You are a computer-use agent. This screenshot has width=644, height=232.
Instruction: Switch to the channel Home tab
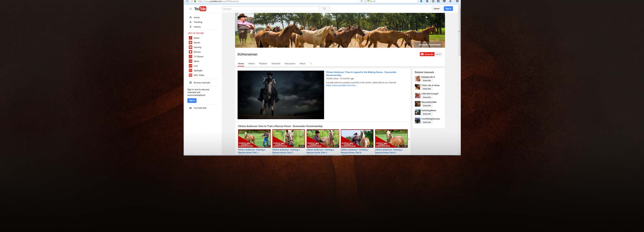[x=241, y=63]
